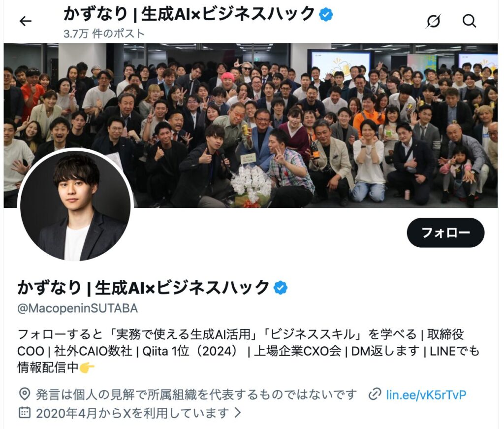Image resolution: width=504 pixels, height=429 pixels.
Task: Open the group photo banner image
Action: [251, 126]
